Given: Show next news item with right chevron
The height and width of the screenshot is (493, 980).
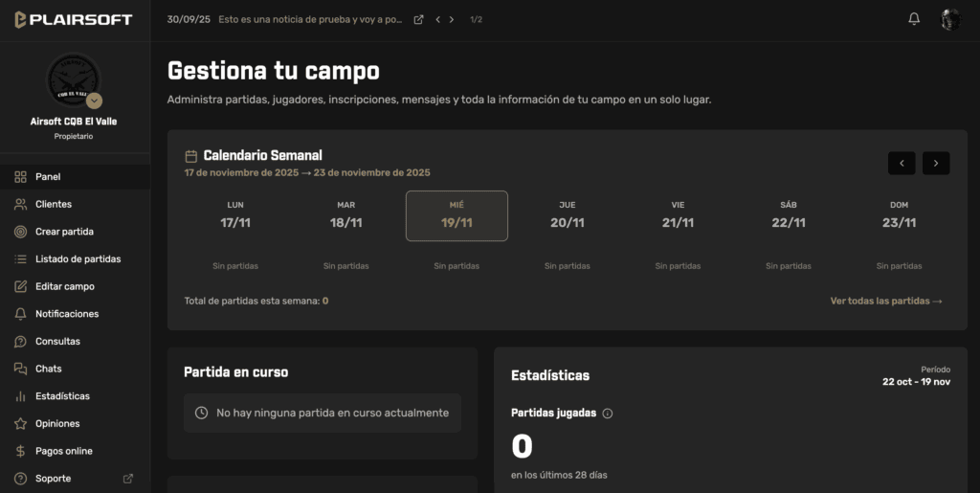Looking at the screenshot, I should (452, 19).
